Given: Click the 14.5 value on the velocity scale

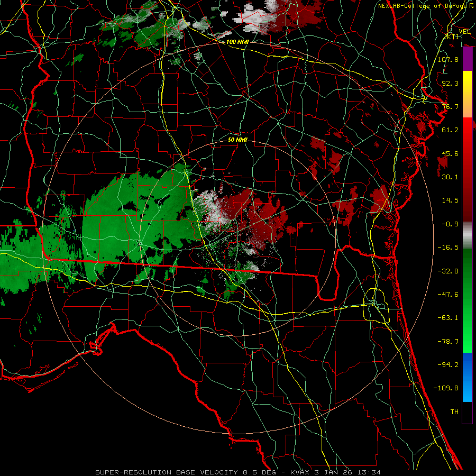Looking at the screenshot, I should tap(450, 200).
